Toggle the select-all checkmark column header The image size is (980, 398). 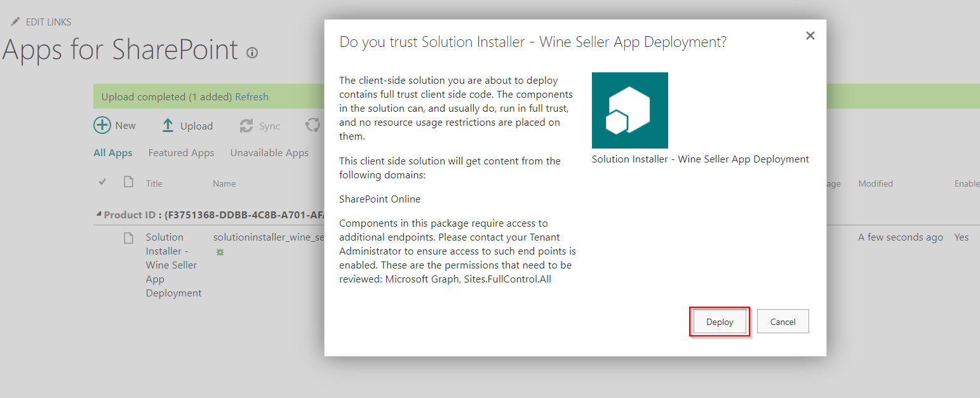point(102,182)
